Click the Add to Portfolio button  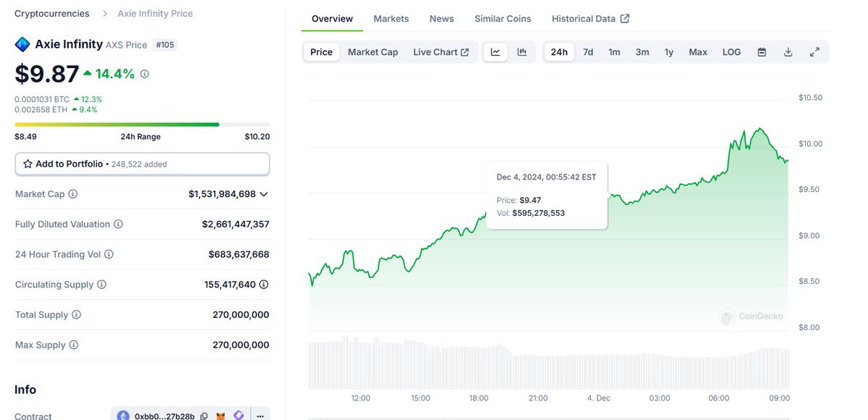pyautogui.click(x=142, y=164)
